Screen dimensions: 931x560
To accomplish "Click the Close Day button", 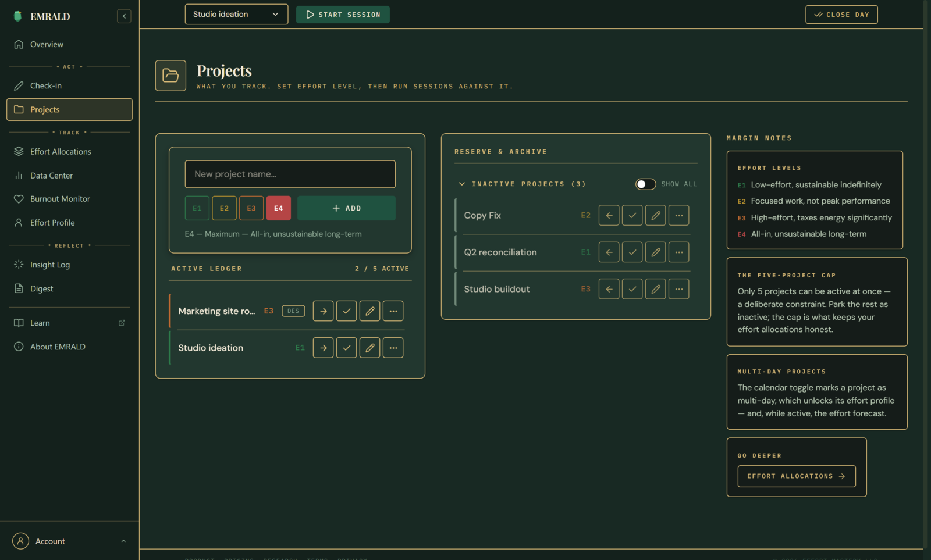I will pyautogui.click(x=841, y=15).
